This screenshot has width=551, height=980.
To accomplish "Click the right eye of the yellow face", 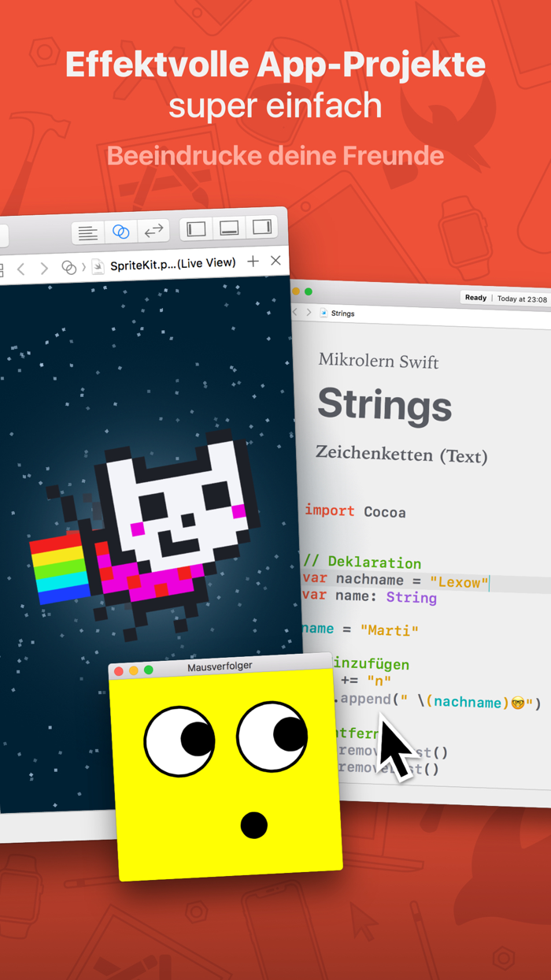I will [x=272, y=736].
